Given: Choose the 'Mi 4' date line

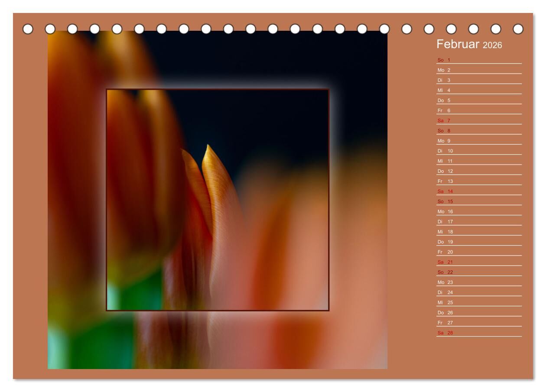Looking at the screenshot, I should click(x=444, y=90).
